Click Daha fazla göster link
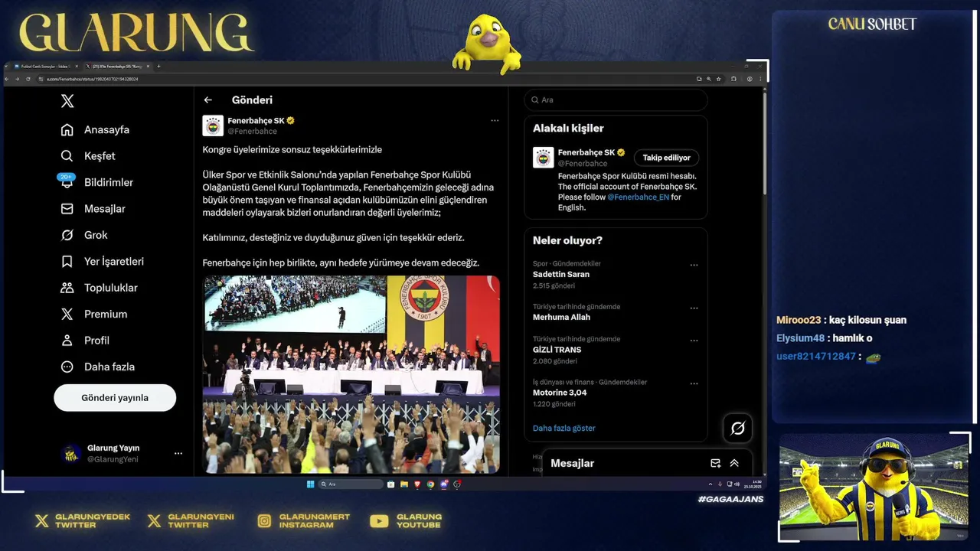 564,428
